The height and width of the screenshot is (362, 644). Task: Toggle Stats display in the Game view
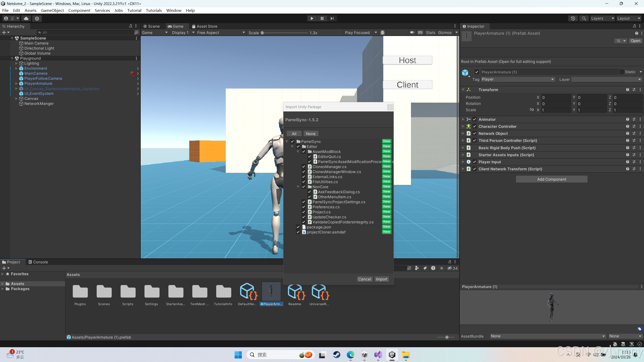point(430,32)
